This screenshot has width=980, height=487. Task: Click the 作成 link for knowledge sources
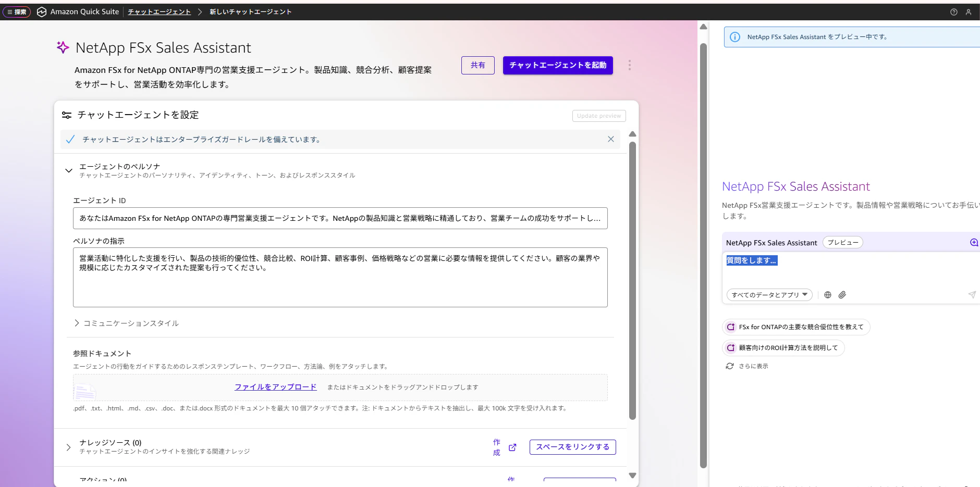(496, 447)
